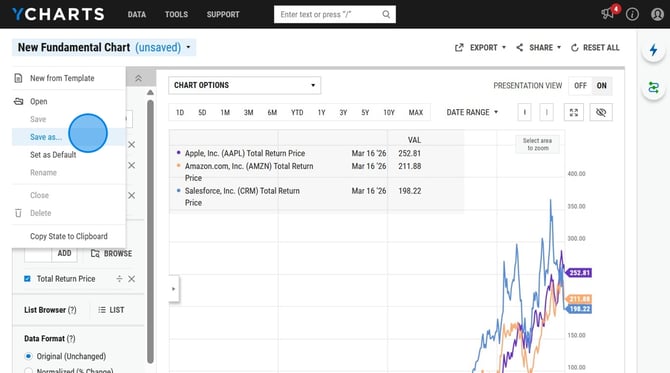Click the RESET ALL button

595,47
